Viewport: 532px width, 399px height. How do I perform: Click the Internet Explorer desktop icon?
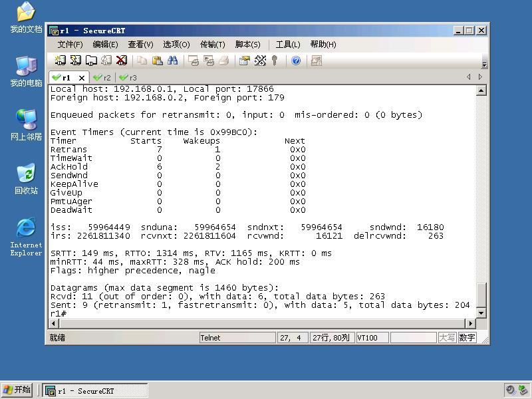pos(26,237)
